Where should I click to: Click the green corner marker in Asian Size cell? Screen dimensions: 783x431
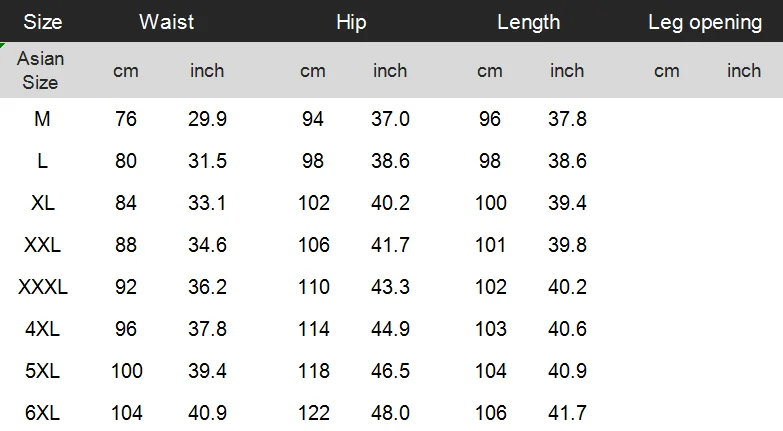click(2, 45)
